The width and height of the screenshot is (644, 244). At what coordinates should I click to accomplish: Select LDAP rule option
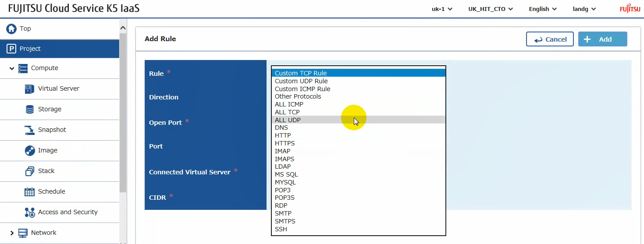pyautogui.click(x=359, y=166)
